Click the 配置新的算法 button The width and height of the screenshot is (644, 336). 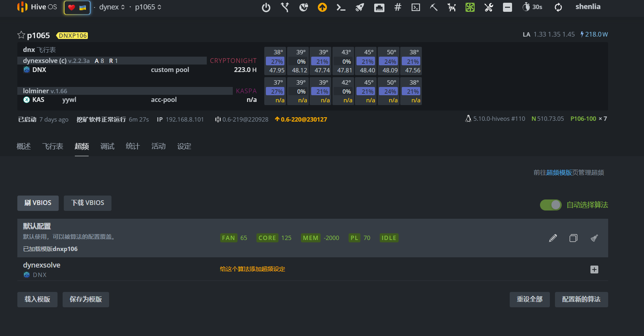pyautogui.click(x=581, y=299)
